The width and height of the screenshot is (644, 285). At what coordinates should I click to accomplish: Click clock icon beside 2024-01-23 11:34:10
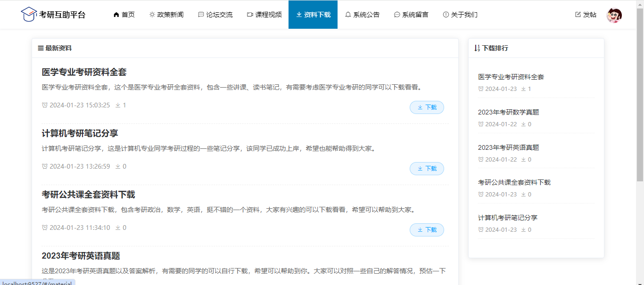pyautogui.click(x=45, y=228)
